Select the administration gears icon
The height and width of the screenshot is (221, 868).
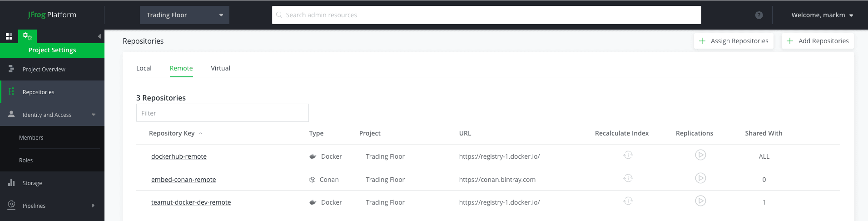(27, 36)
